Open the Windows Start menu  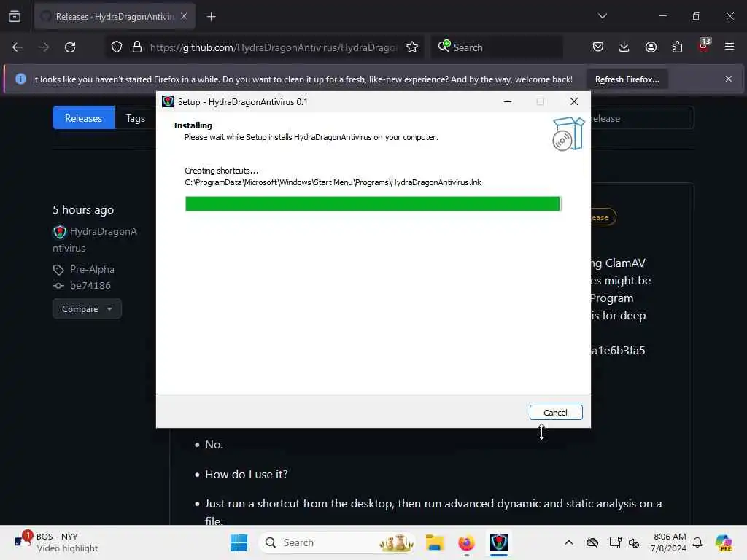(239, 542)
